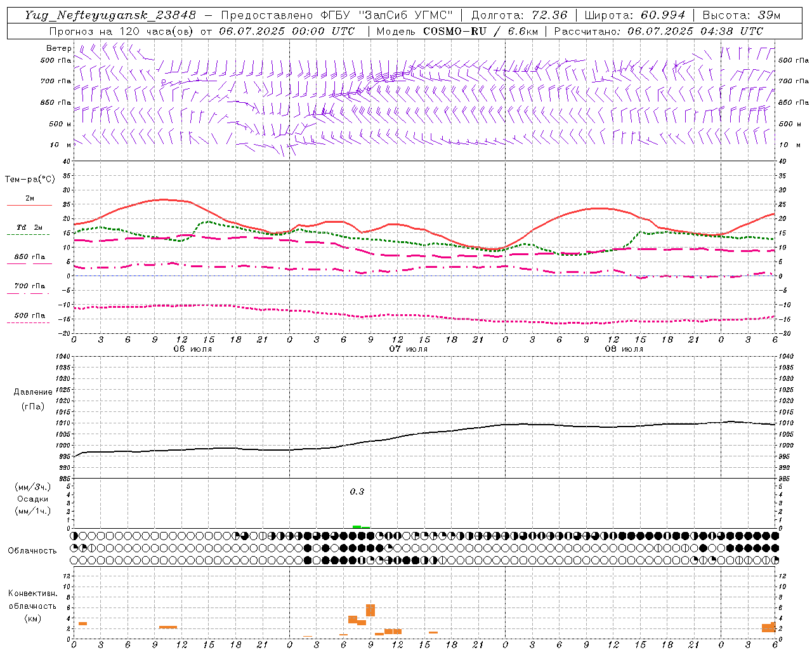
Task: Click the 0.3 precipitation amount value
Action: [x=357, y=491]
